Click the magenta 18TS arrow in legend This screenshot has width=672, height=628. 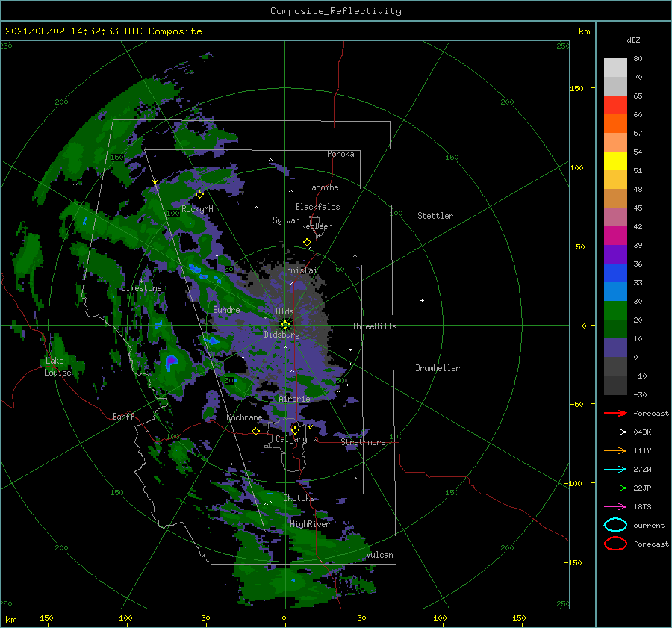(615, 507)
